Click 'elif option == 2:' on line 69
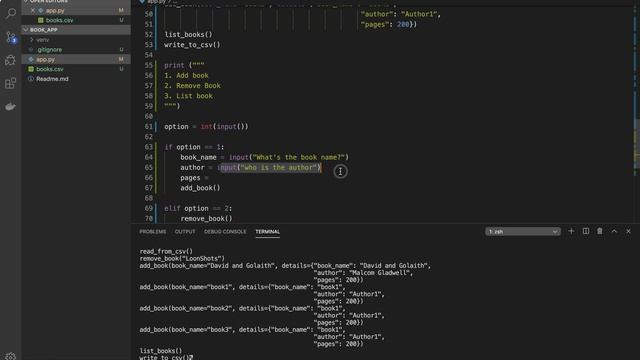This screenshot has width=640, height=360. 198,208
